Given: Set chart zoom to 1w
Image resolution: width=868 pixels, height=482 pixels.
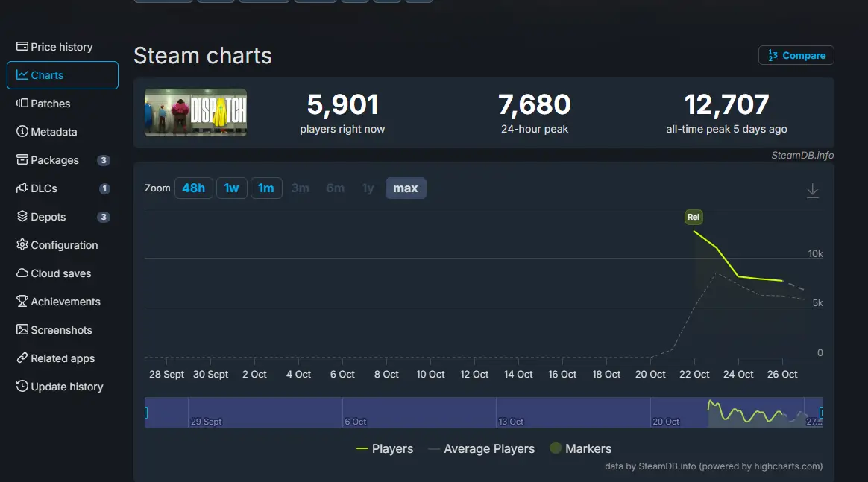Looking at the screenshot, I should [232, 188].
